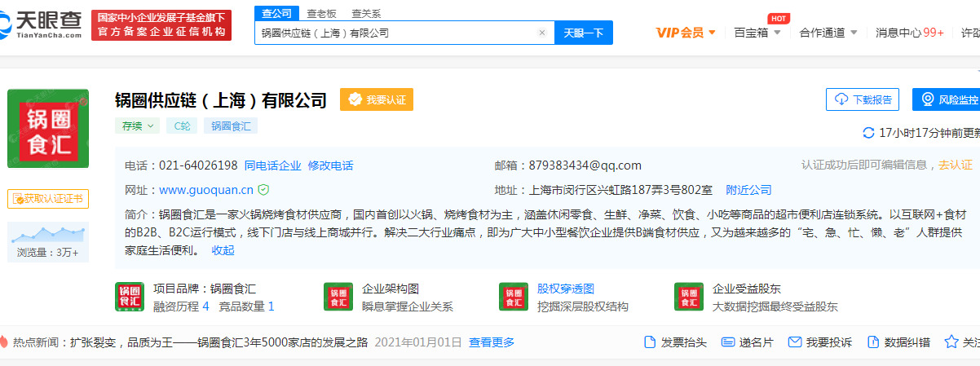Open news headline 扩张裂变，品质为王
The width and height of the screenshot is (980, 366).
tap(219, 342)
